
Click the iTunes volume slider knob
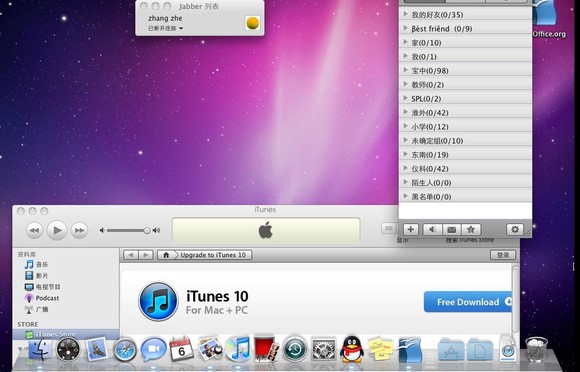[x=147, y=230]
